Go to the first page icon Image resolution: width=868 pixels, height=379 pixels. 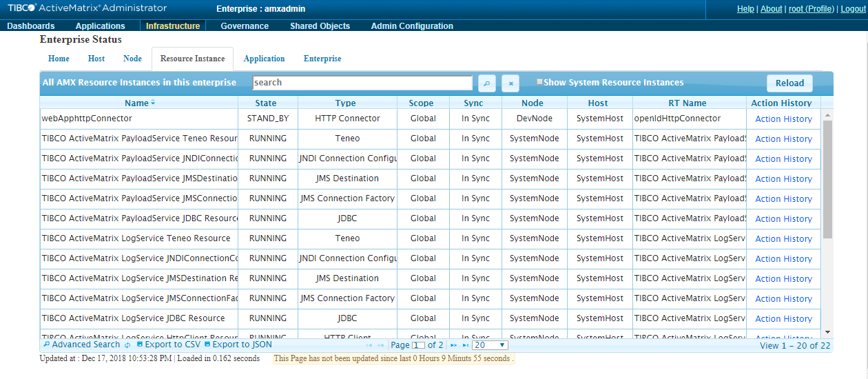click(369, 345)
